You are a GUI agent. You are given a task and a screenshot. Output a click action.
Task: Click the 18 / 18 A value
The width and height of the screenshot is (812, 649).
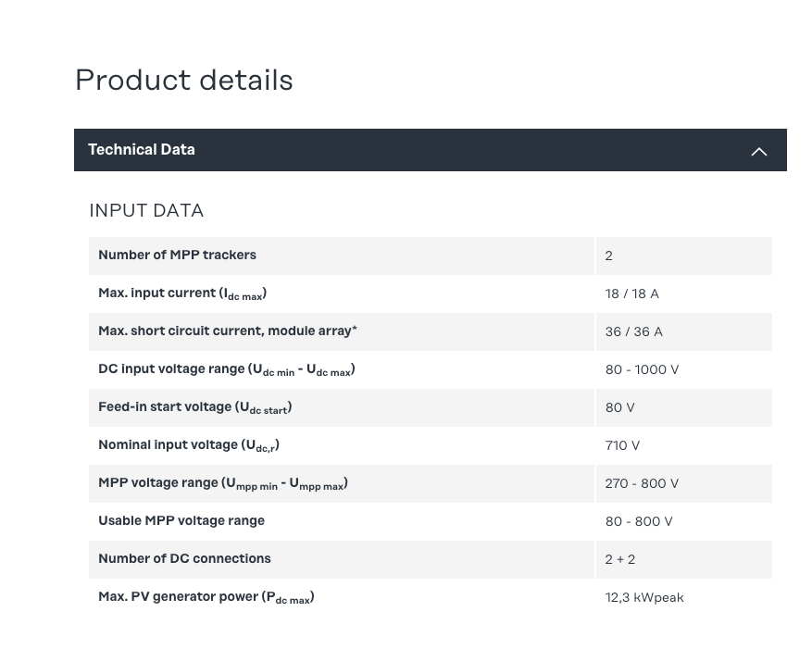click(632, 293)
